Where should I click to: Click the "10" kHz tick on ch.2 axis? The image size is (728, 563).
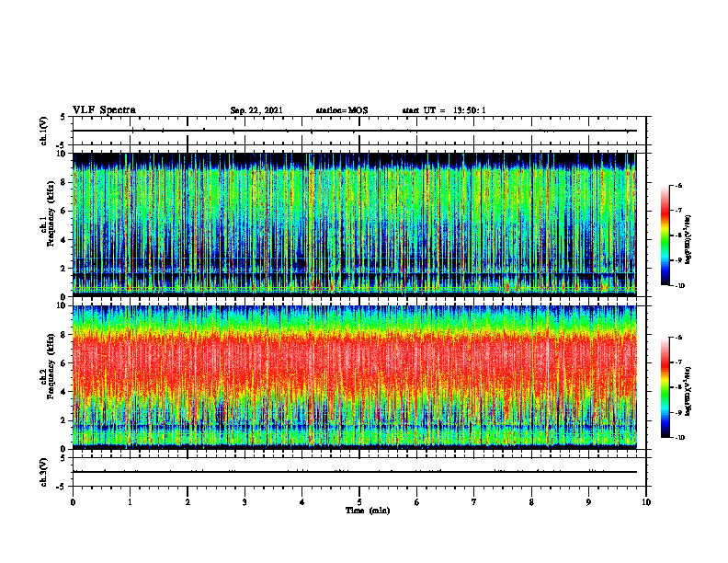tap(63, 305)
